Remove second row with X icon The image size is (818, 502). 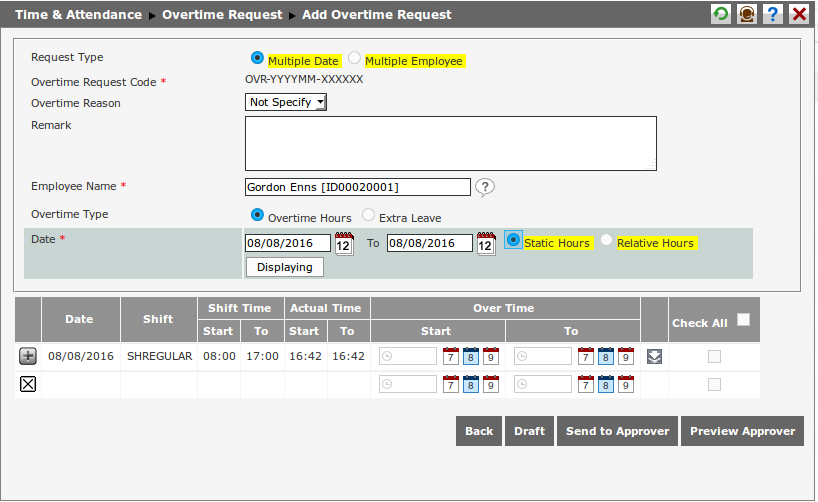click(x=28, y=385)
